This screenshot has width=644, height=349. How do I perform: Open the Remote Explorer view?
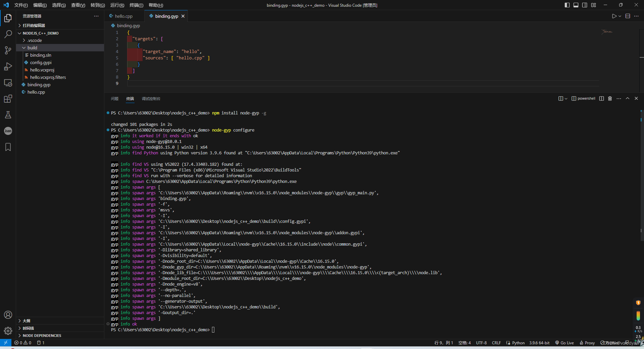(x=8, y=83)
